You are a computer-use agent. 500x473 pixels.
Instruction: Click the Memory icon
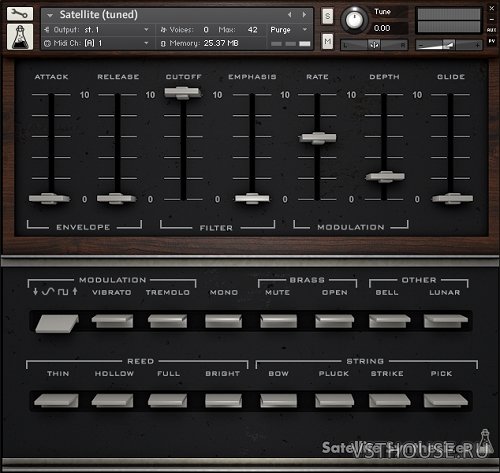163,43
